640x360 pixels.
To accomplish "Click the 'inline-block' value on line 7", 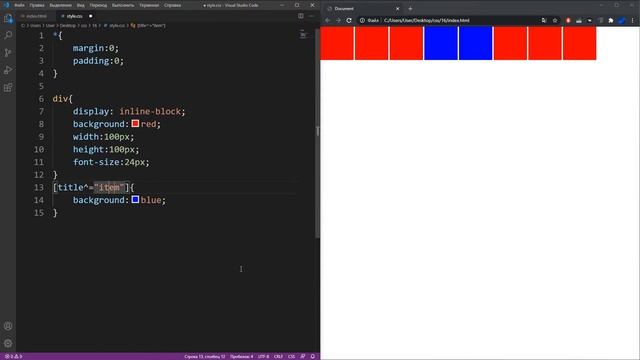I will click(150, 111).
